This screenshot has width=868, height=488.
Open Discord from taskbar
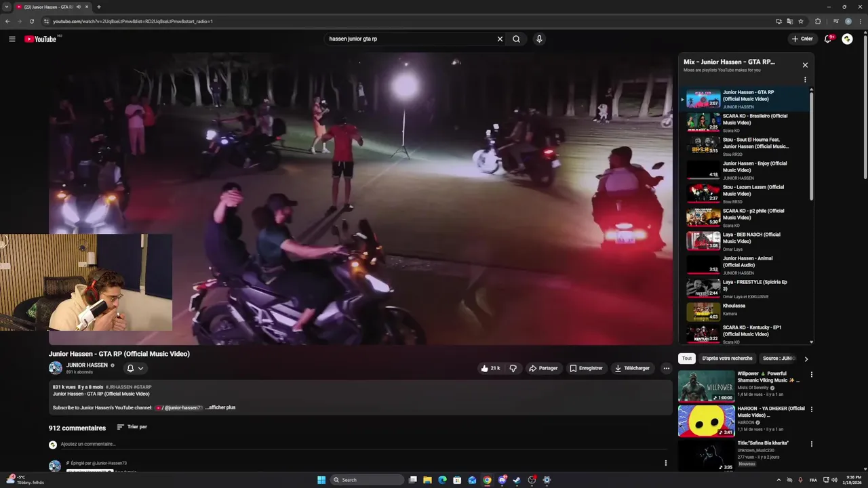coord(502,480)
